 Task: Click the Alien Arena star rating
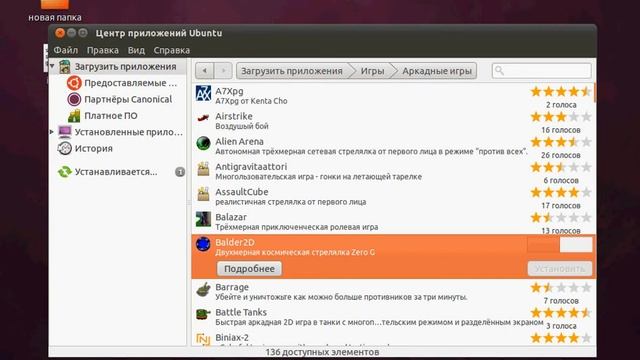coord(561,142)
